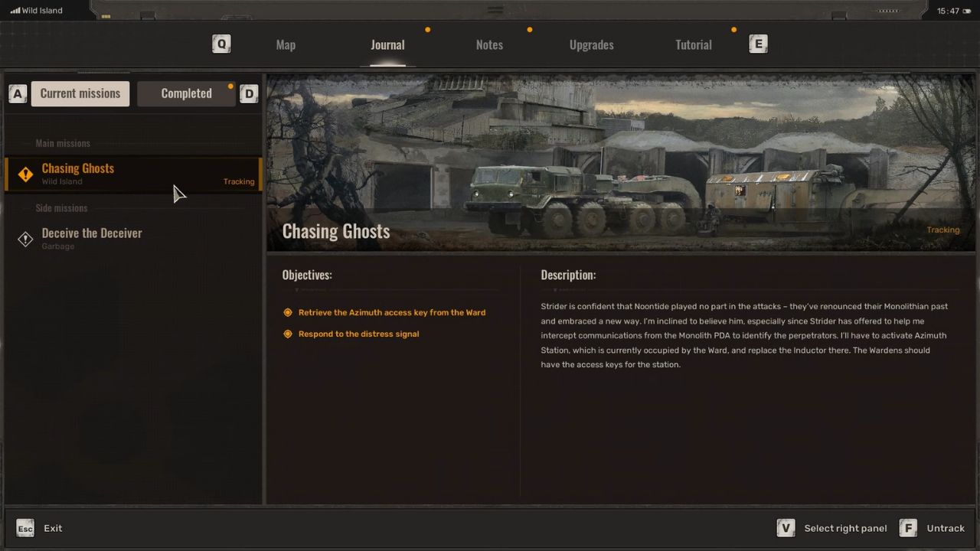Screen dimensions: 980x551
Task: Click the Q key navigation icon
Action: pyautogui.click(x=221, y=44)
